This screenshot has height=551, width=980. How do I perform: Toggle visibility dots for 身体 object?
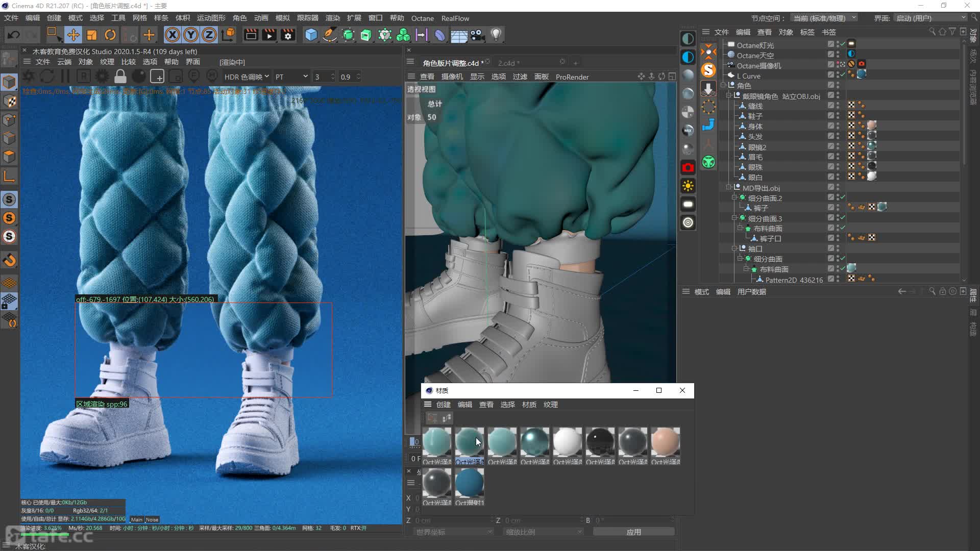click(838, 126)
